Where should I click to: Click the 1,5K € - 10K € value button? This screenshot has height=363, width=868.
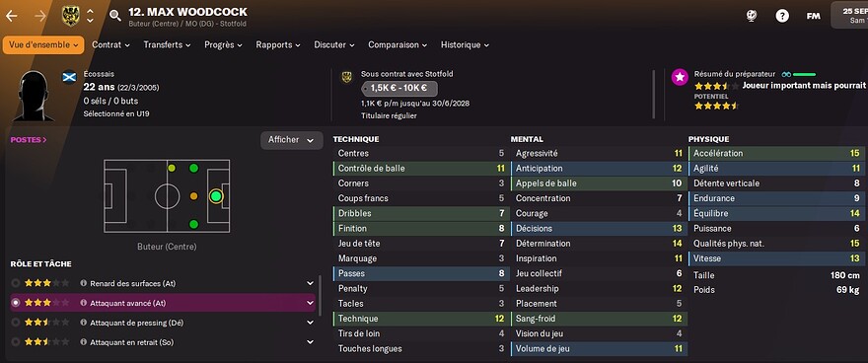pyautogui.click(x=399, y=88)
